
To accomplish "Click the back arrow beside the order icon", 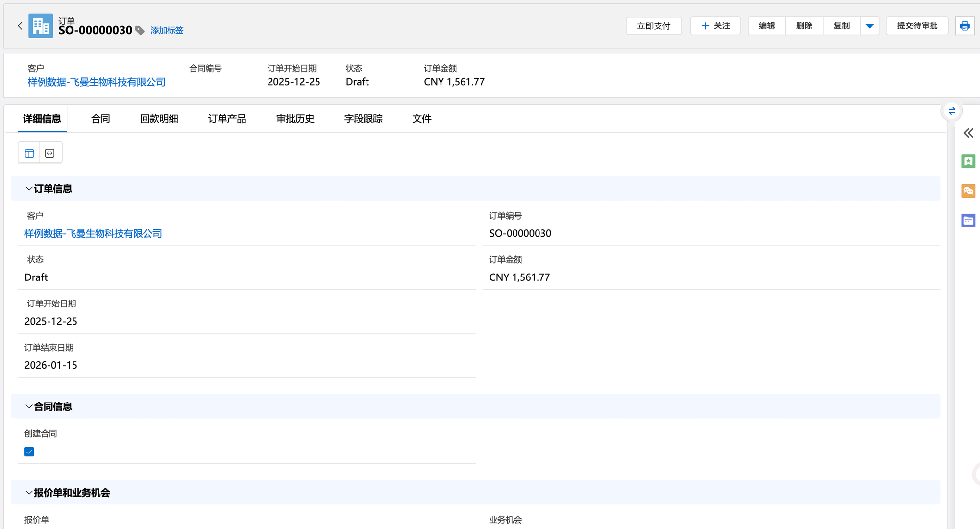I will 20,26.
